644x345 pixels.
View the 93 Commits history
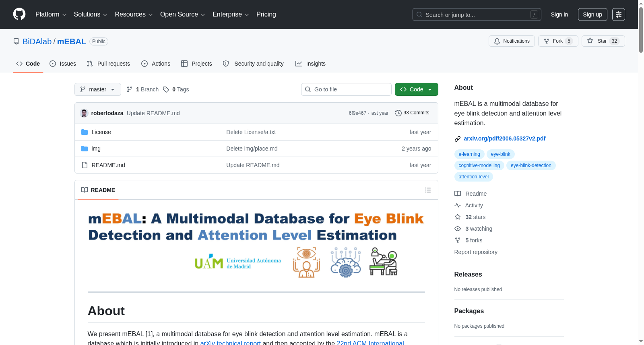[412, 113]
